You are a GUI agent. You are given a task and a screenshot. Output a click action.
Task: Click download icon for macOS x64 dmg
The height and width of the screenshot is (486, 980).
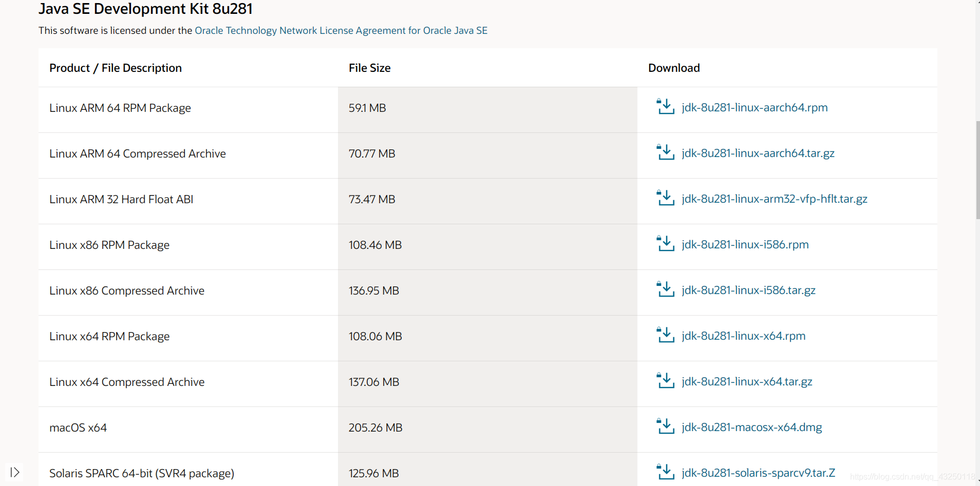click(x=665, y=426)
